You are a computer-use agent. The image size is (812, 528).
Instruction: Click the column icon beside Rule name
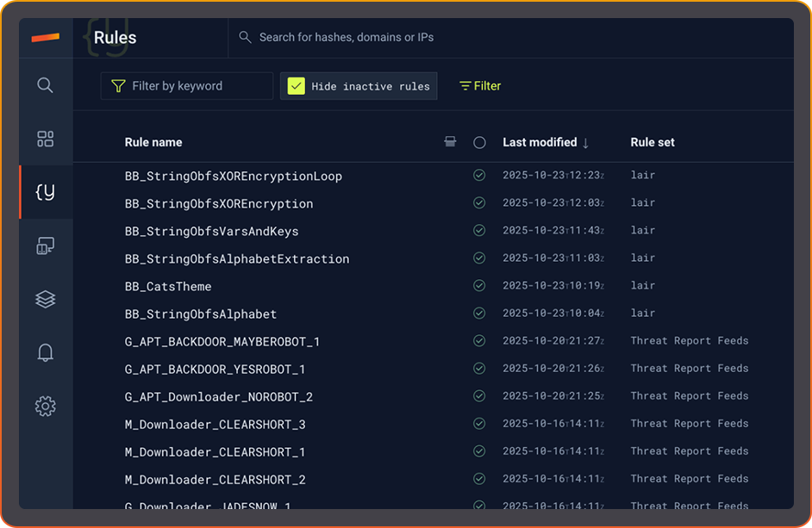450,142
